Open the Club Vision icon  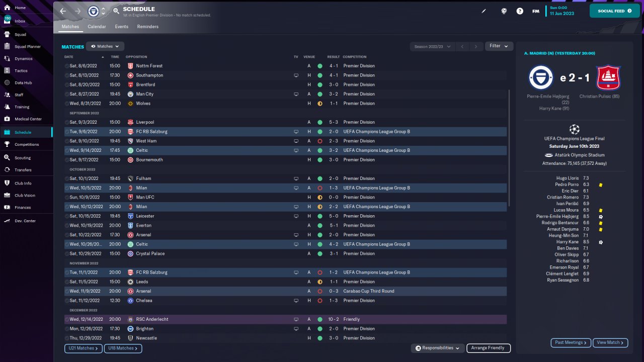[7, 196]
